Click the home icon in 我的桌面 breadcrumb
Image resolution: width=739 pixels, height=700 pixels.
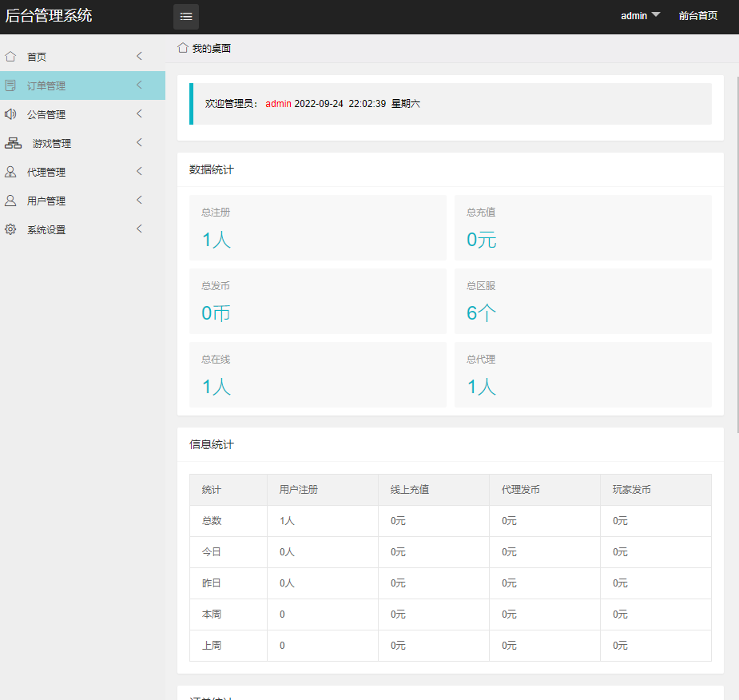(183, 48)
